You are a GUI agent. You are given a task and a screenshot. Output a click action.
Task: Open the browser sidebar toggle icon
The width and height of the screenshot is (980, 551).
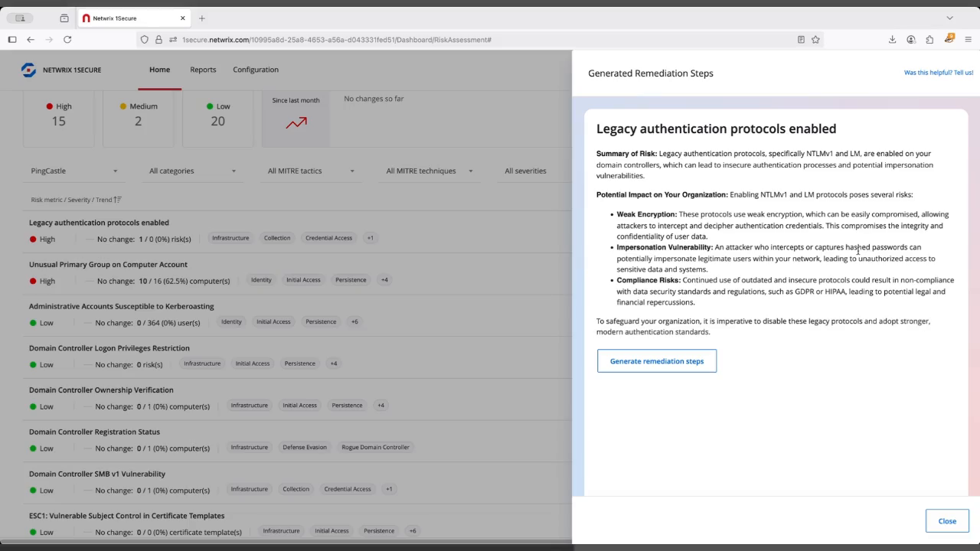point(12,40)
